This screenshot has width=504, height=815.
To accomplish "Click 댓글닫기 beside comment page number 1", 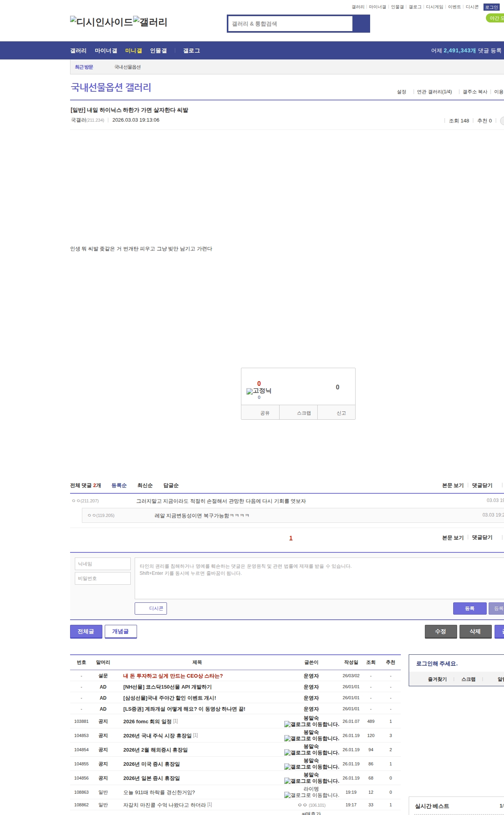I will point(482,538).
